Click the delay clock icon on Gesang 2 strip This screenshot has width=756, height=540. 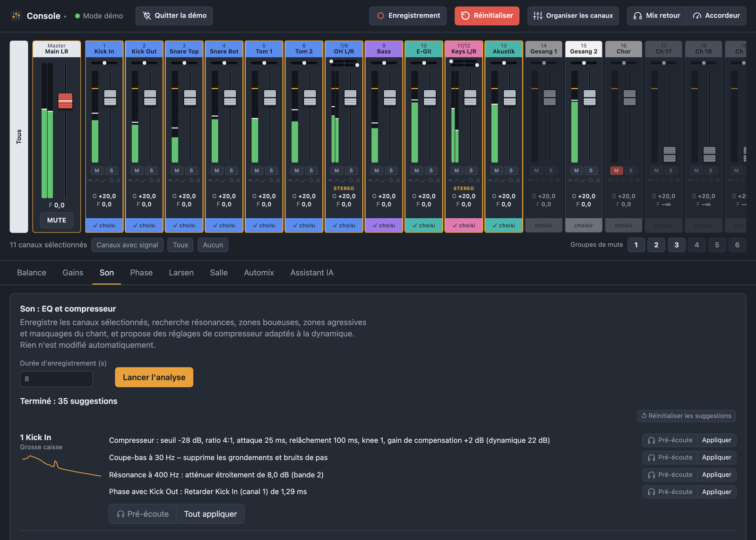pyautogui.click(x=591, y=180)
